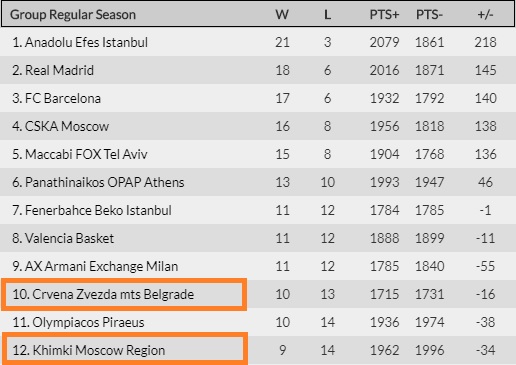Click the +/- column header
516x365 pixels.
(485, 15)
